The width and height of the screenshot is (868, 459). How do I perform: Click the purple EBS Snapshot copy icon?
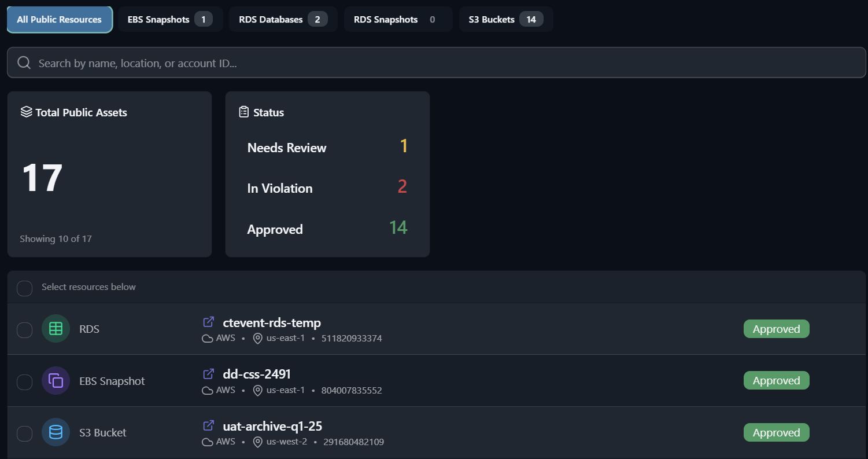(56, 381)
